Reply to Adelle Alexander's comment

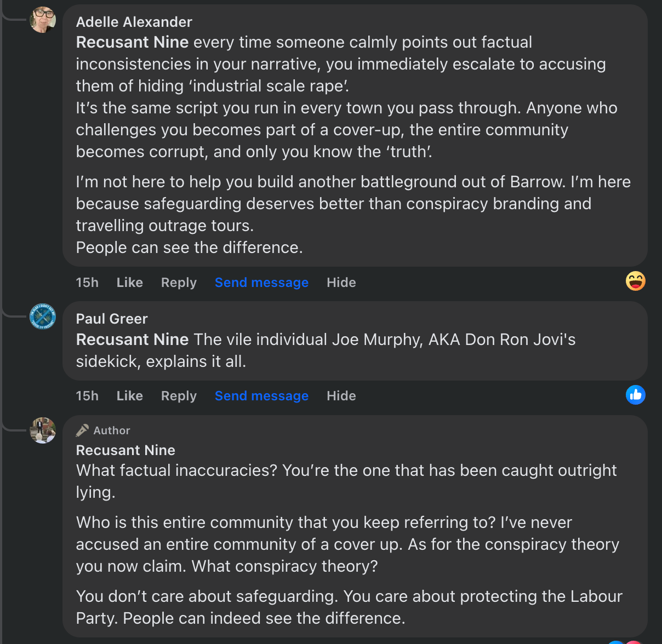(x=179, y=283)
